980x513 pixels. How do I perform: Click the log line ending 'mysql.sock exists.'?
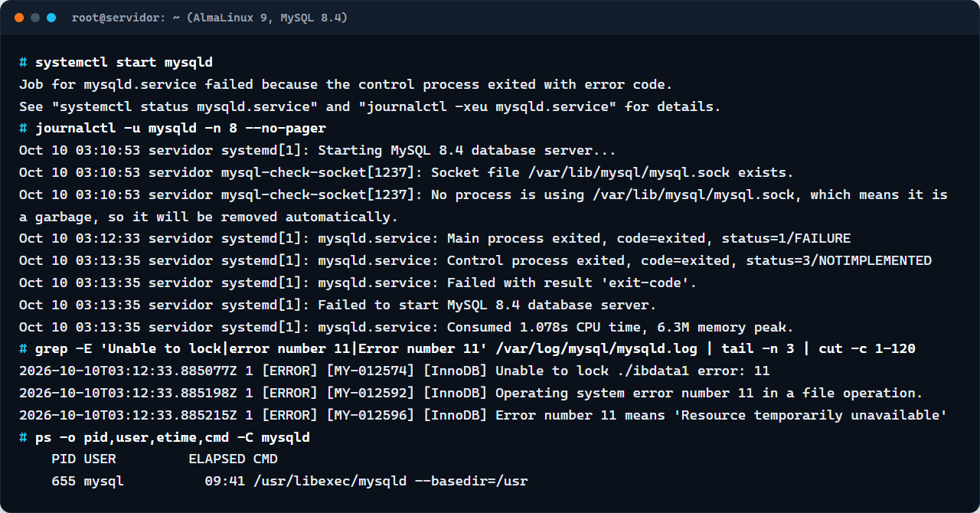407,173
